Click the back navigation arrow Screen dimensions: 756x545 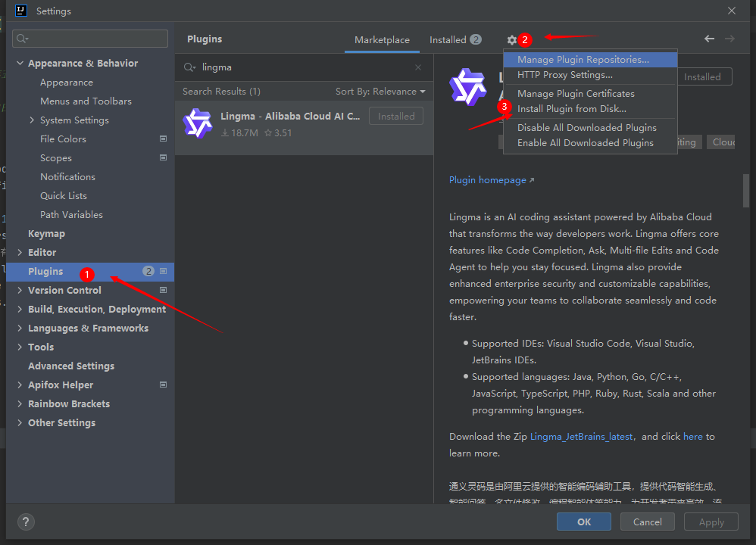709,39
